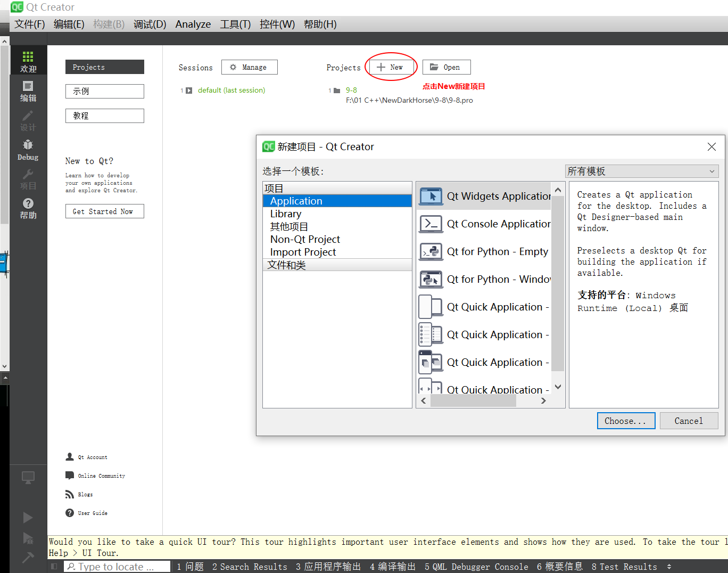
Task: Click the kit selector monitor icon
Action: [x=28, y=477]
